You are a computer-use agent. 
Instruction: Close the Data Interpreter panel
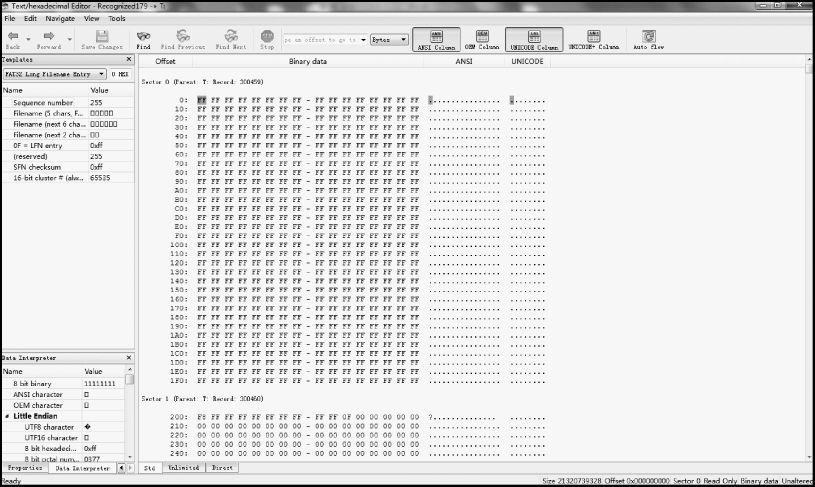pyautogui.click(x=129, y=358)
